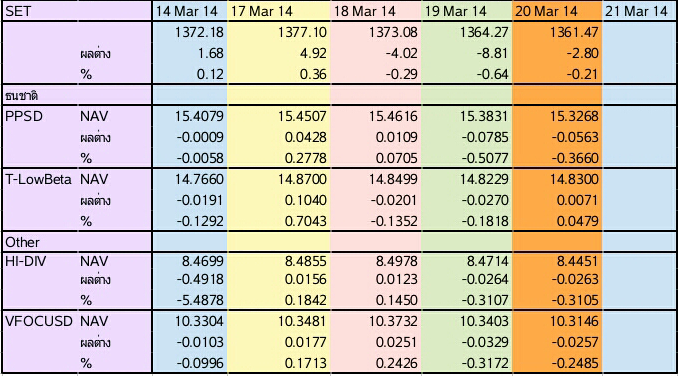Select SET change cell -8.81
The image size is (678, 376).
[x=492, y=53]
